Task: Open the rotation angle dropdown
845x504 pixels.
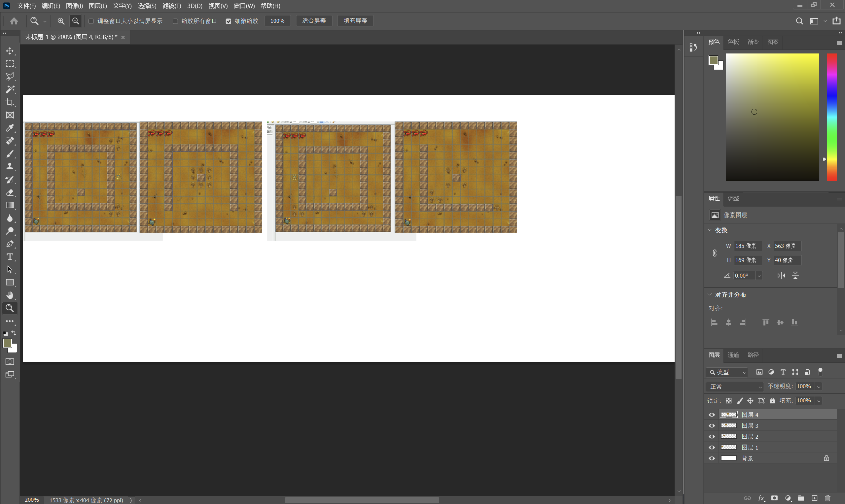Action: [x=759, y=276]
